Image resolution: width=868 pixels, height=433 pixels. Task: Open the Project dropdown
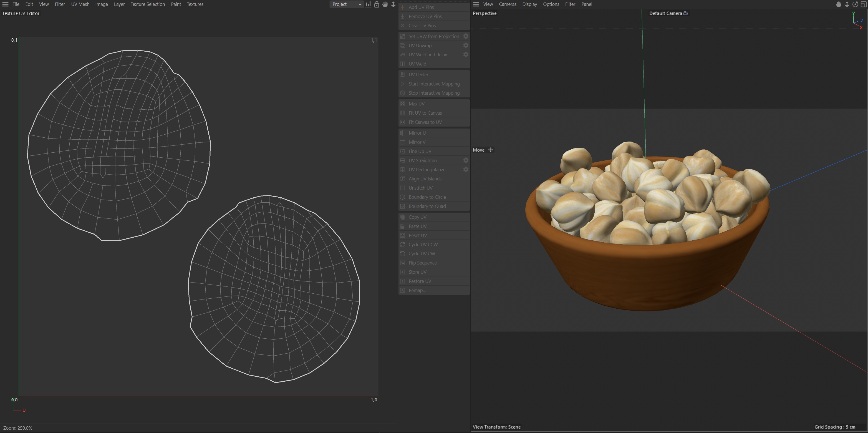pos(346,4)
